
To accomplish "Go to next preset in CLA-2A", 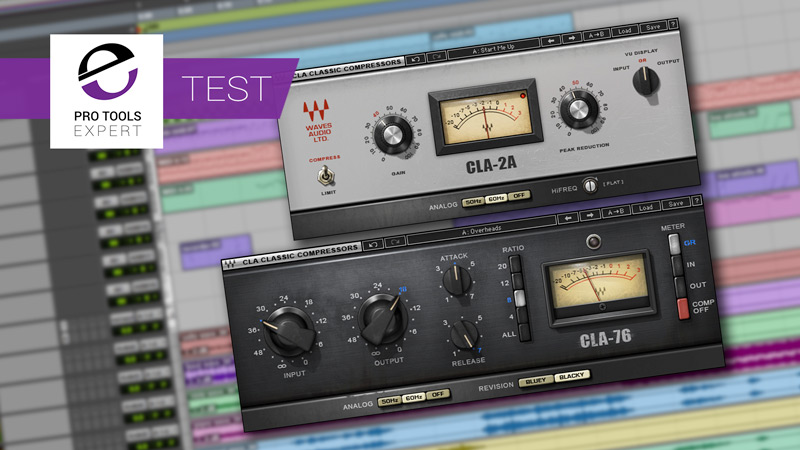I will pos(571,38).
